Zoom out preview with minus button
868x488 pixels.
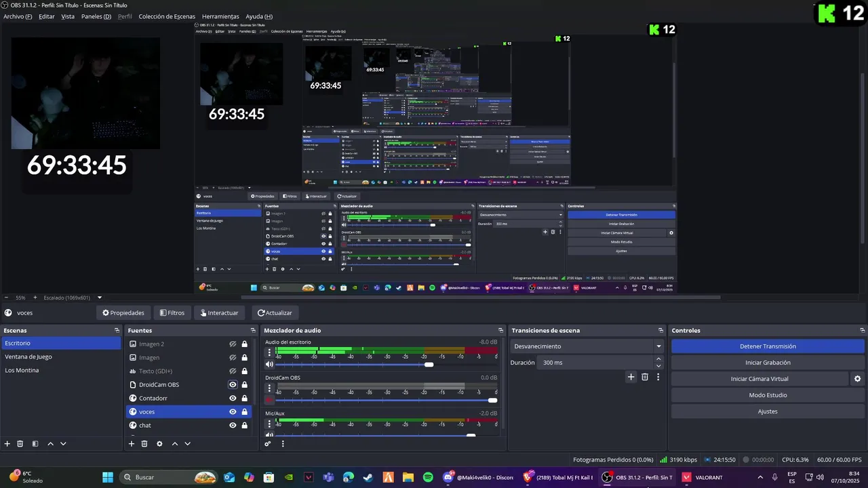point(6,298)
